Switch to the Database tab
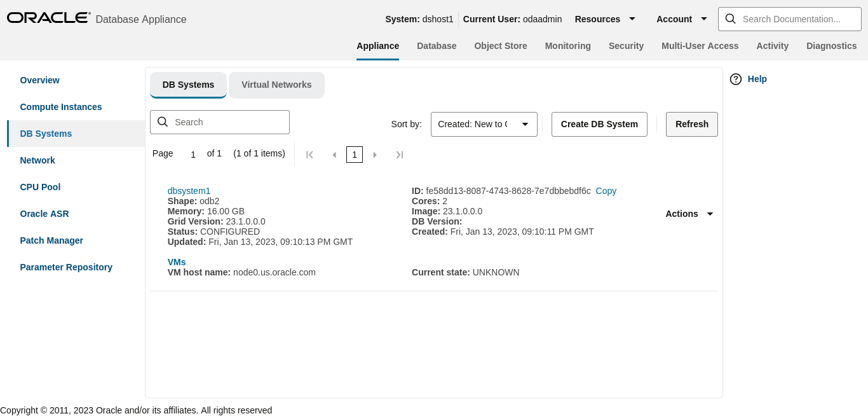The height and width of the screenshot is (416, 868). (x=437, y=46)
